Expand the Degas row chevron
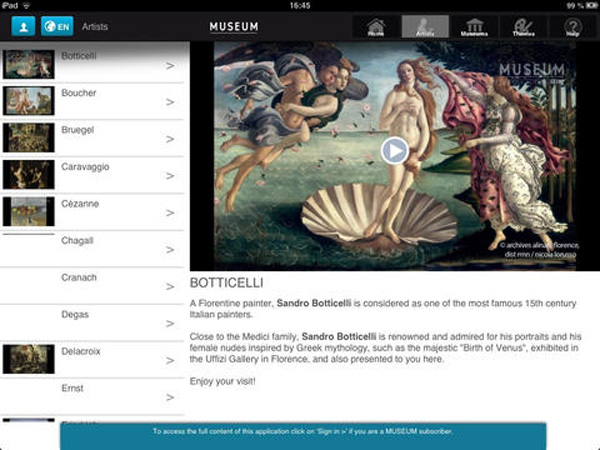 (x=170, y=324)
